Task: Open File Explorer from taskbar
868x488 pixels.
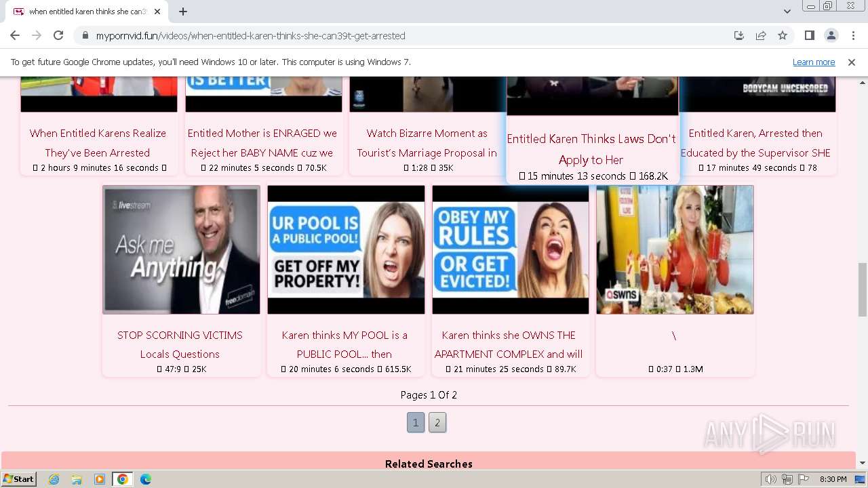Action: [77, 479]
